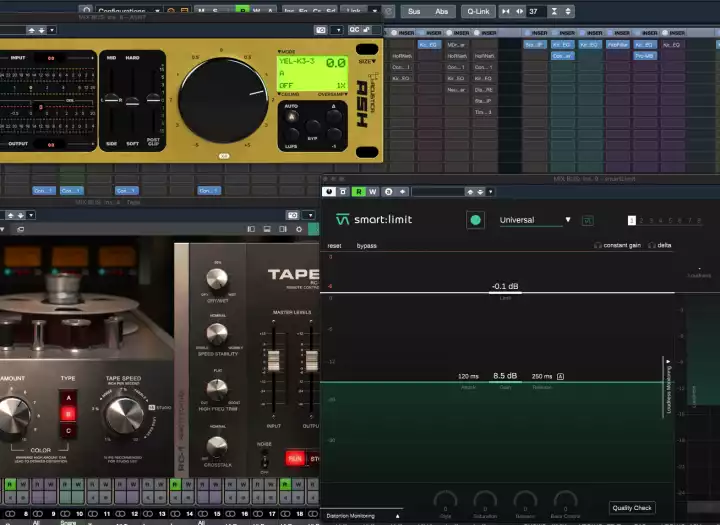Enable constant gain listening
Screen dimensions: 720x525
click(618, 245)
